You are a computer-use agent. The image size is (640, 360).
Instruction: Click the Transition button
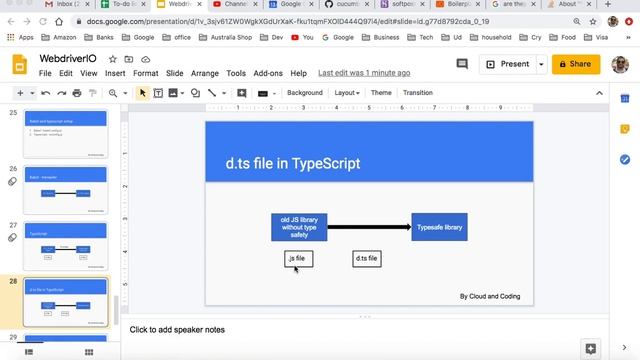[x=418, y=93]
